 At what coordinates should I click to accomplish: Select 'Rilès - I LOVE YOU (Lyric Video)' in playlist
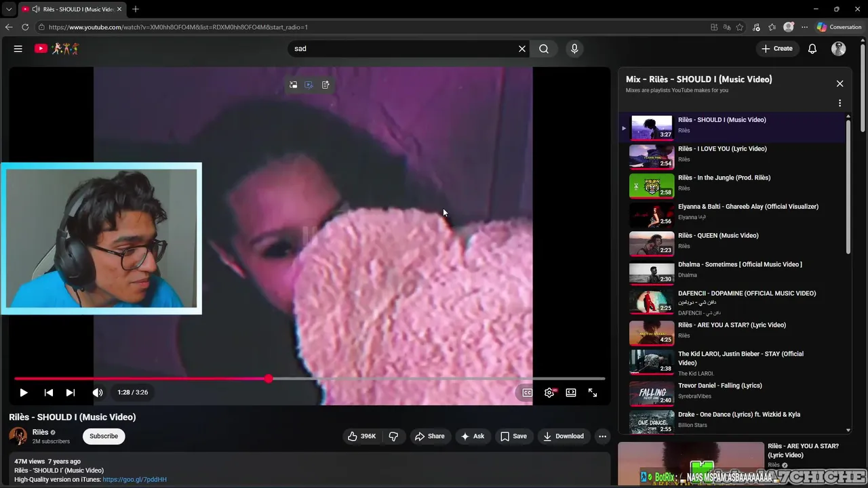(x=732, y=157)
